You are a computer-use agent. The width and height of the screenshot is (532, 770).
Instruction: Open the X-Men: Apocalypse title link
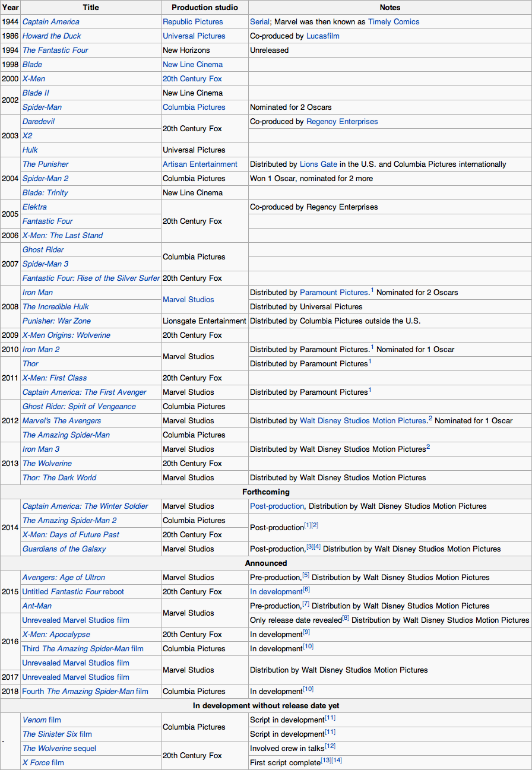[56, 635]
